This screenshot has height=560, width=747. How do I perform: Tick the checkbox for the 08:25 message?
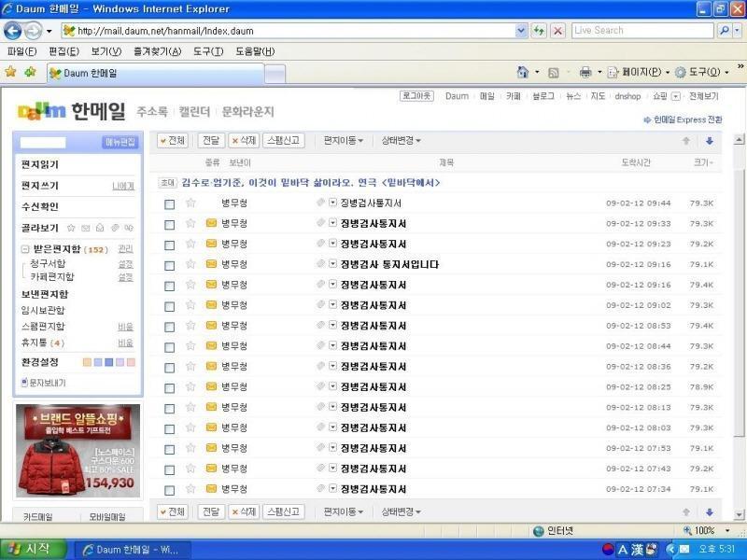click(x=169, y=388)
